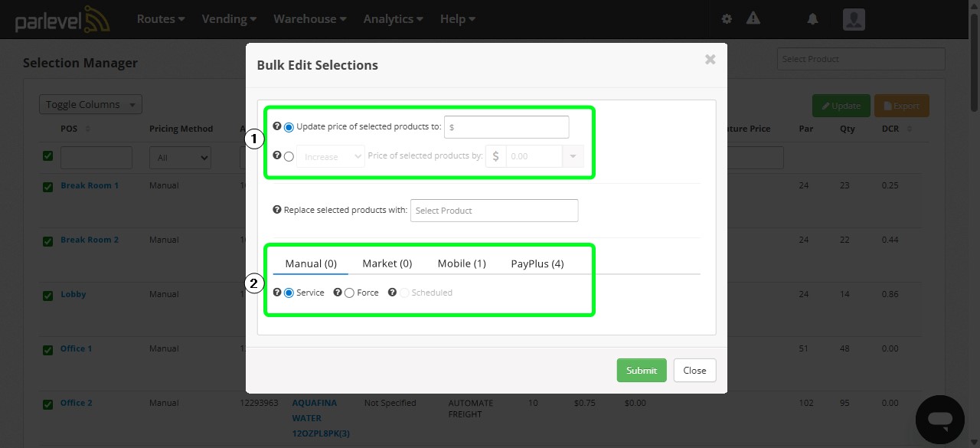This screenshot has width=980, height=448.
Task: Choose the Increase price adjustment option
Action: point(289,156)
